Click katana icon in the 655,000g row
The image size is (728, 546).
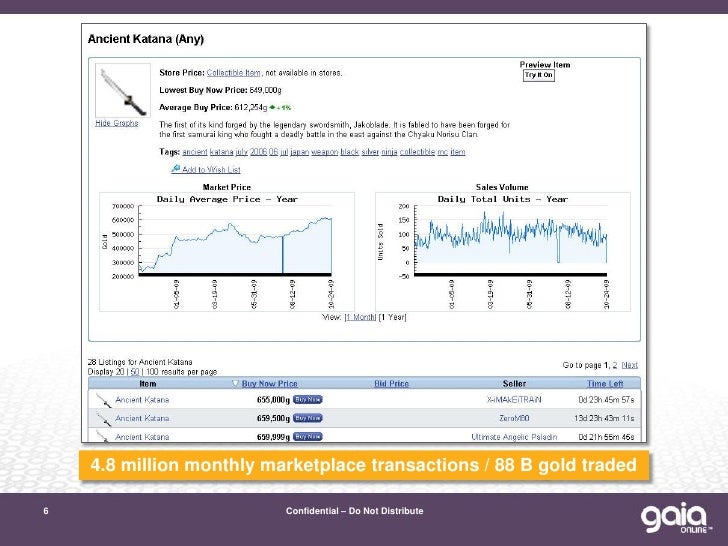pyautogui.click(x=104, y=400)
